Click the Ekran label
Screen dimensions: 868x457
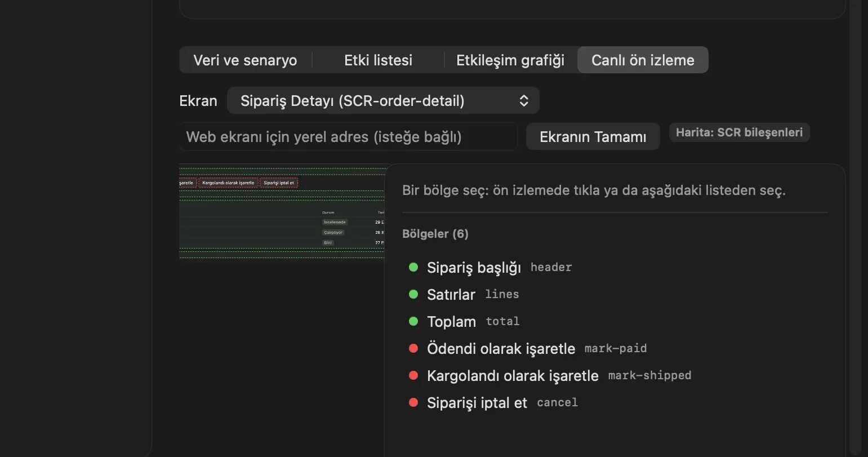pyautogui.click(x=198, y=101)
